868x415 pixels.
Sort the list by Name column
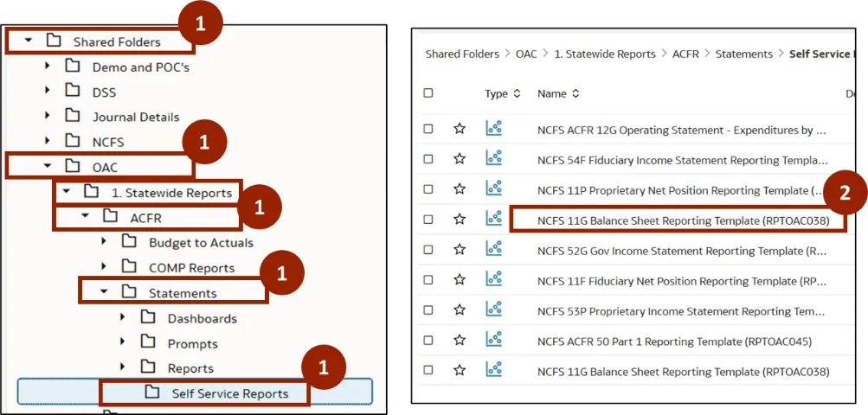click(x=558, y=93)
